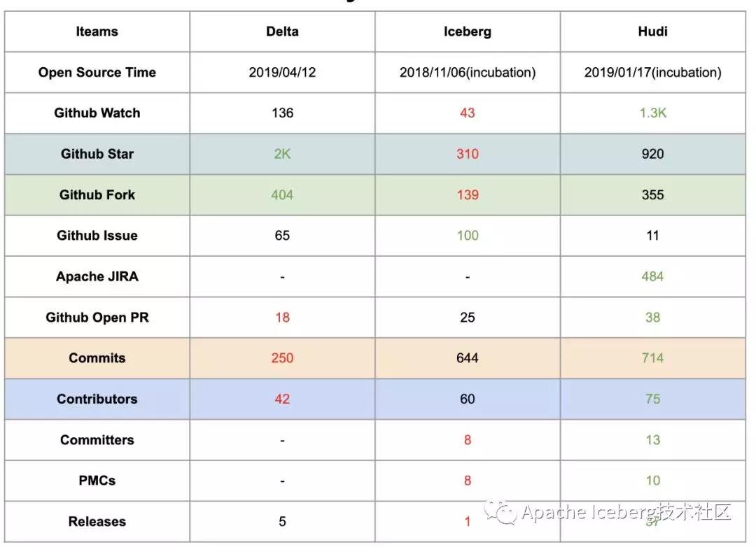This screenshot has height=547, width=756.
Task: Click the Committers row label
Action: pyautogui.click(x=97, y=439)
